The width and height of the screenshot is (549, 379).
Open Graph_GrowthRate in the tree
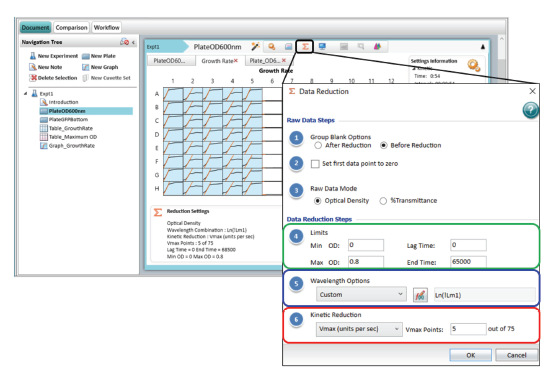pyautogui.click(x=71, y=146)
